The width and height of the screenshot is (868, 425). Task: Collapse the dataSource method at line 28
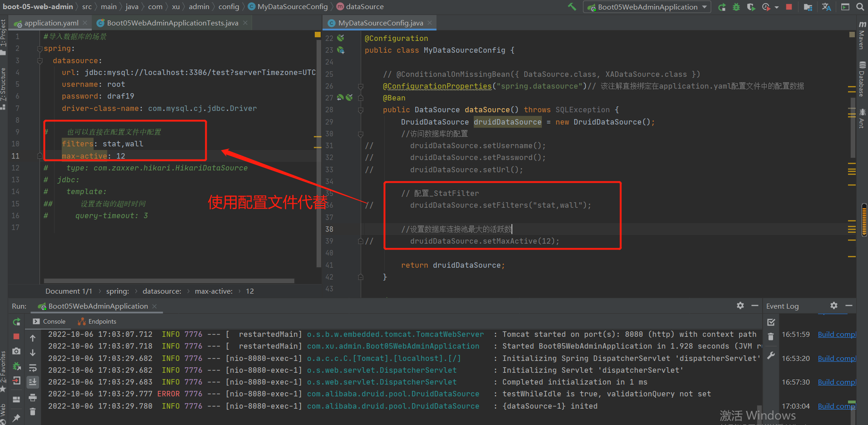[x=361, y=110]
